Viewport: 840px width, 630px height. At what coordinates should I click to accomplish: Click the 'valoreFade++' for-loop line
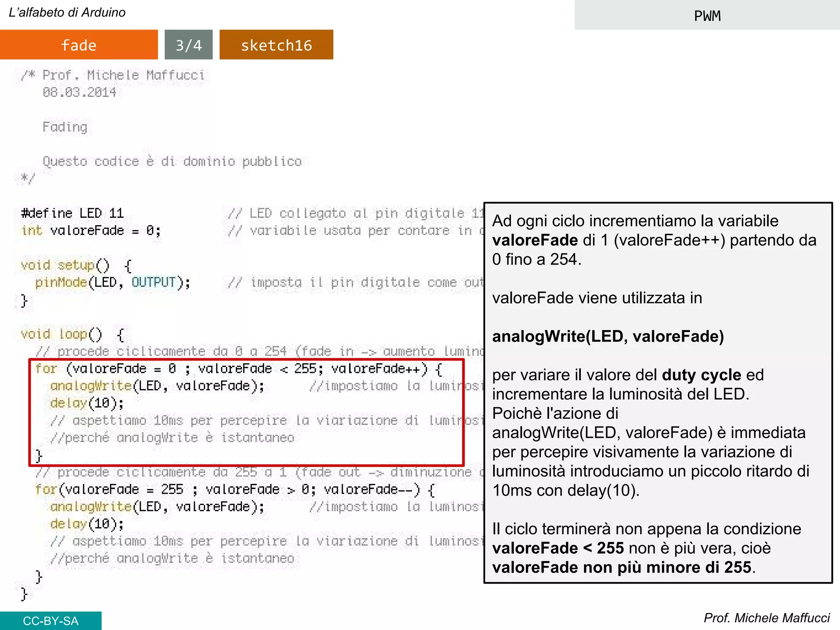239,369
